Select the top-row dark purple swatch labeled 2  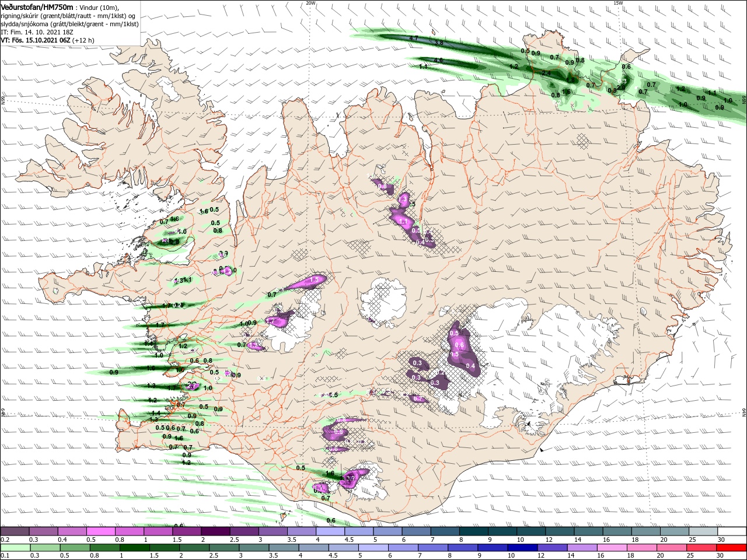[215, 531]
